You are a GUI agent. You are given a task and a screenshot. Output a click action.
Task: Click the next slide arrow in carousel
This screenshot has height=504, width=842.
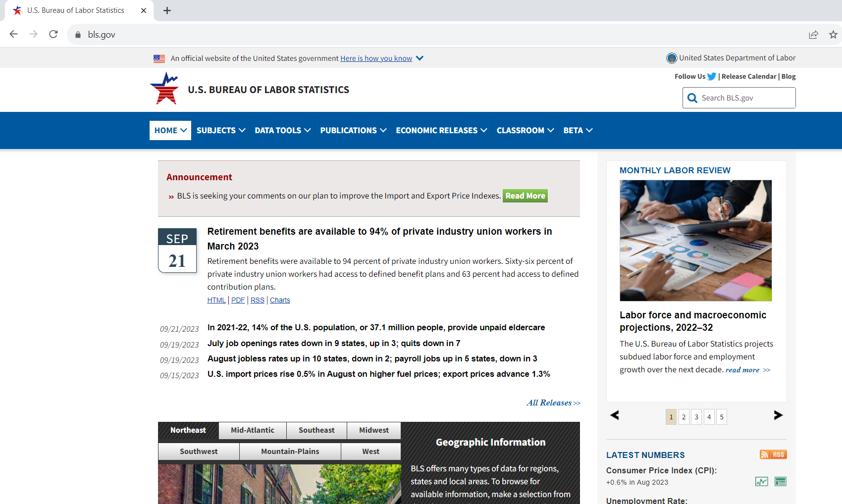(x=778, y=415)
